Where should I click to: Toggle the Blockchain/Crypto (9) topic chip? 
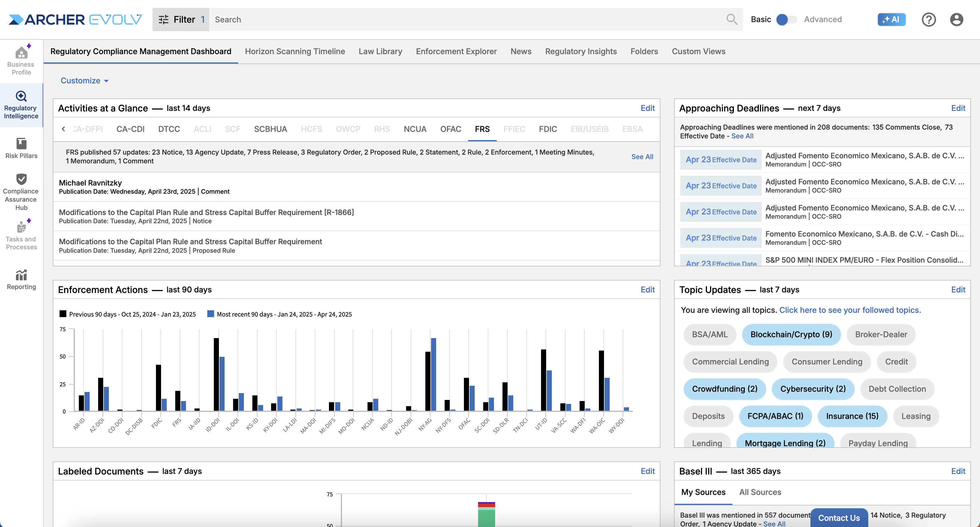791,334
